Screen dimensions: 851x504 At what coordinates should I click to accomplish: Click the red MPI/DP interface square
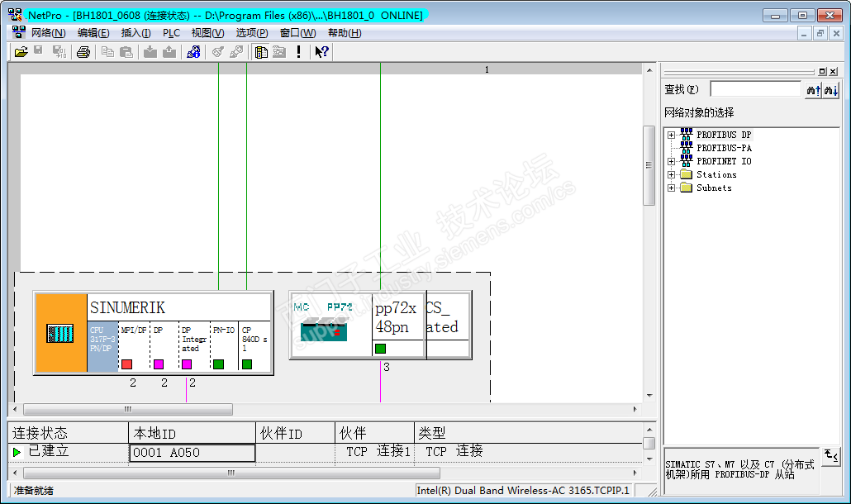(x=127, y=364)
